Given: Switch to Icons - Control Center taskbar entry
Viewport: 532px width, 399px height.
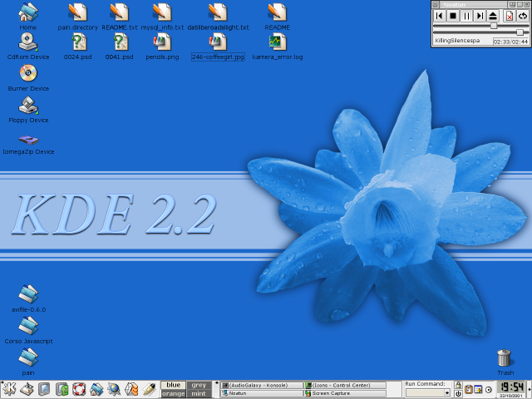Looking at the screenshot, I should (x=345, y=385).
